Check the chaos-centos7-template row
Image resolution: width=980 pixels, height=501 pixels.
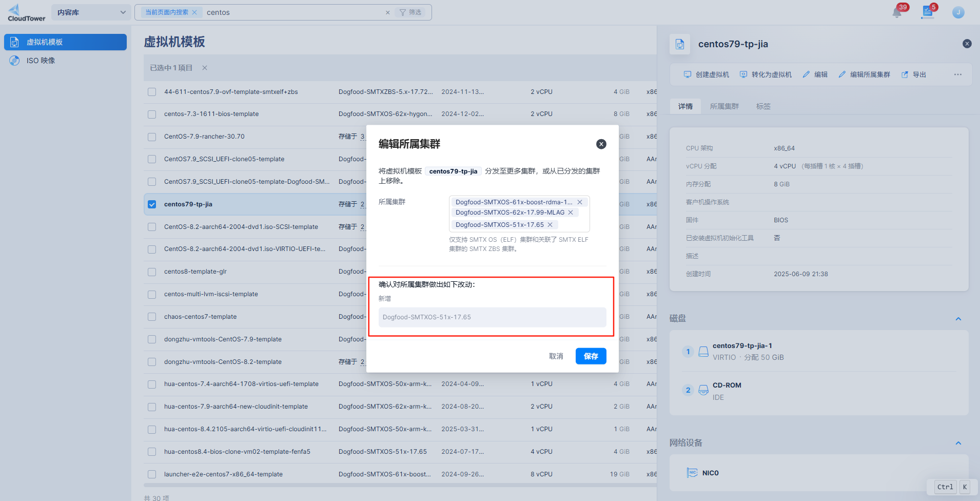click(x=152, y=317)
